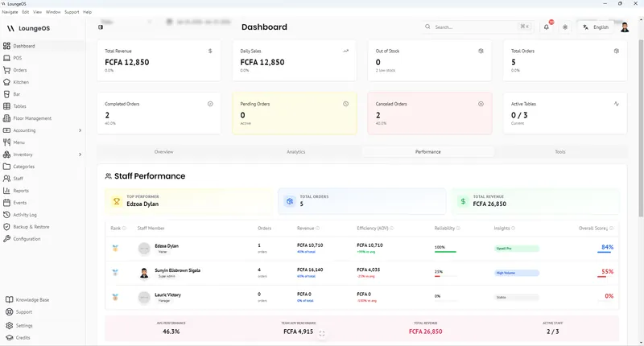Click Edzoa Dylan's 84% overall score

pyautogui.click(x=607, y=247)
